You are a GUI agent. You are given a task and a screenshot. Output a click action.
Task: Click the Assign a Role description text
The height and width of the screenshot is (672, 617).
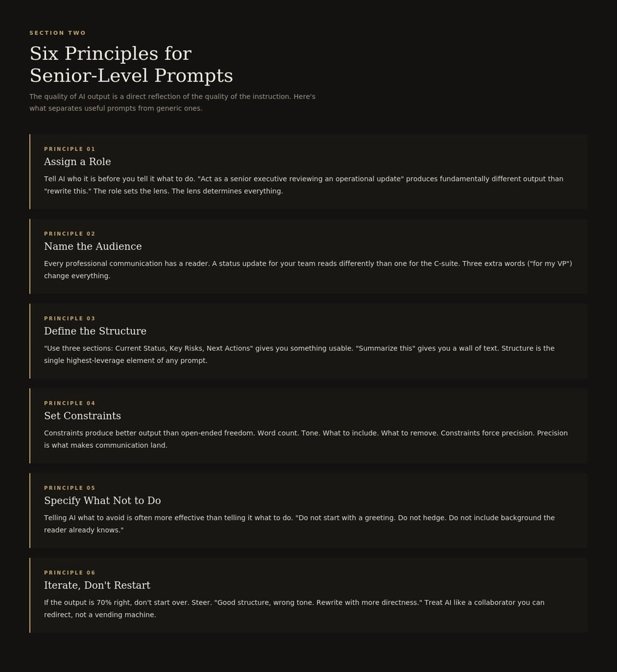pos(303,185)
